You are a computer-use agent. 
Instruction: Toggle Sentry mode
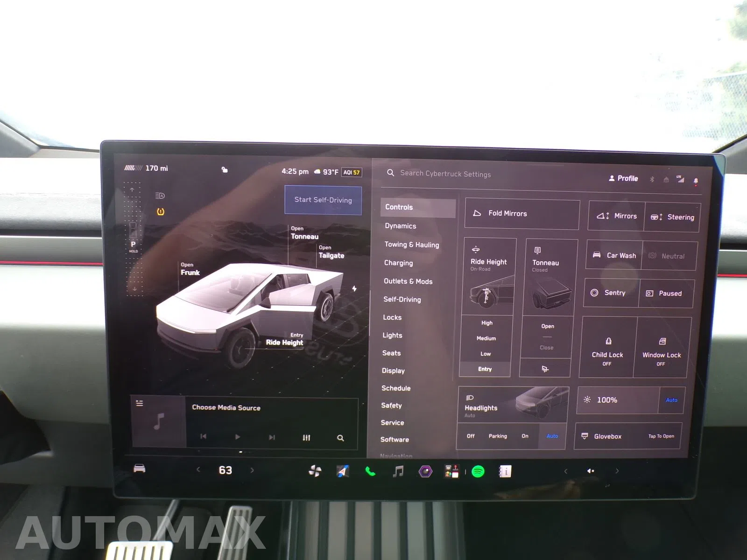[x=611, y=293]
